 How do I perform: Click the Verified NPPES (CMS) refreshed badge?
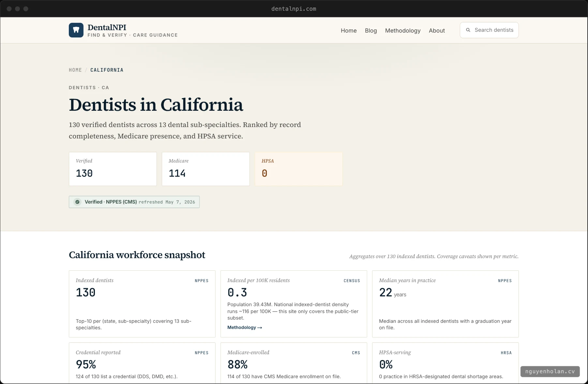(134, 202)
